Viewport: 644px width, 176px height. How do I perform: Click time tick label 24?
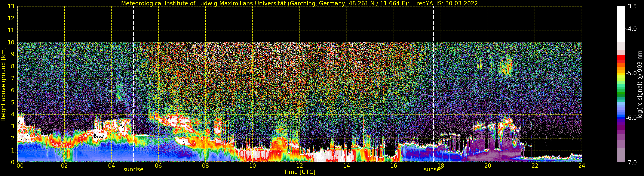(582, 166)
